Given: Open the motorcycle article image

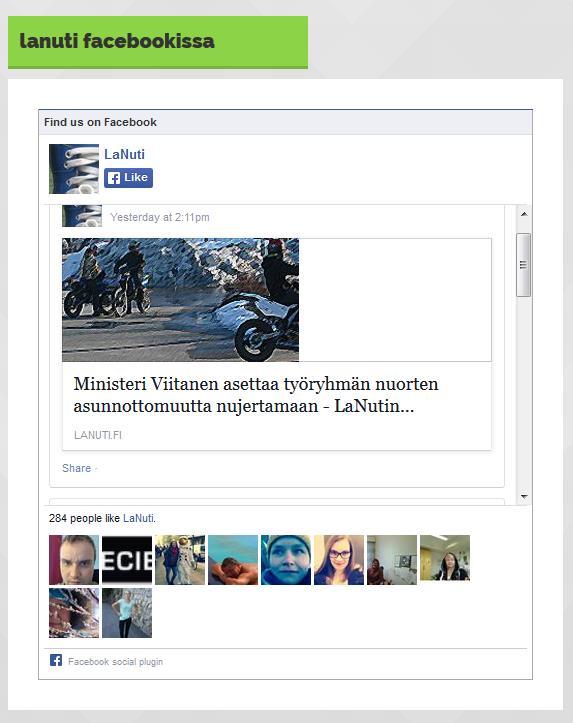Looking at the screenshot, I should point(180,300).
